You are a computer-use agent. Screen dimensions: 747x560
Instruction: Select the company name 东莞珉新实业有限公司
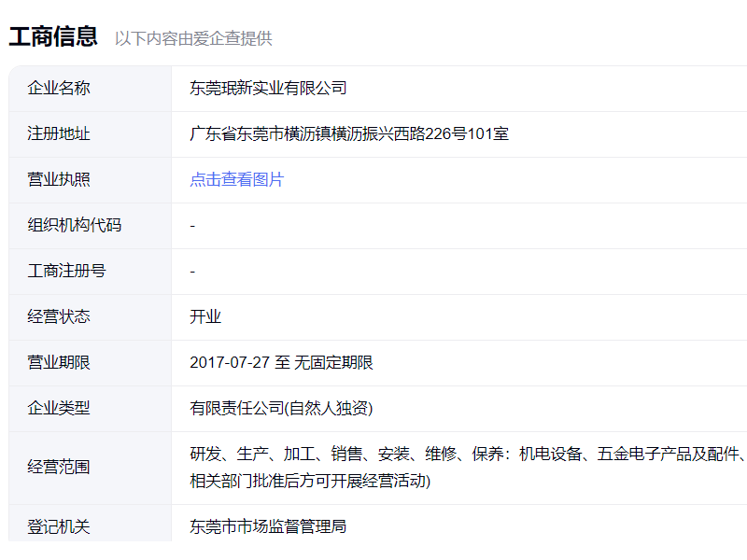point(268,89)
